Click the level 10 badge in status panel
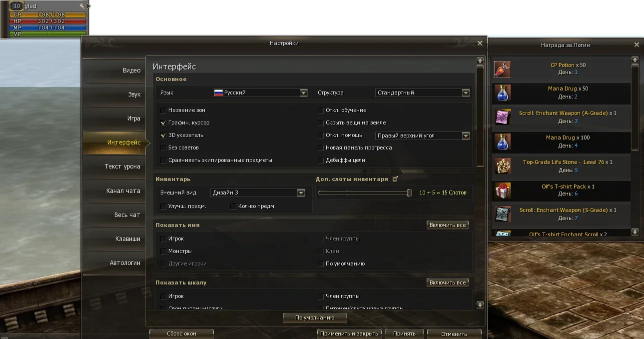This screenshot has width=644, height=339. 16,6
